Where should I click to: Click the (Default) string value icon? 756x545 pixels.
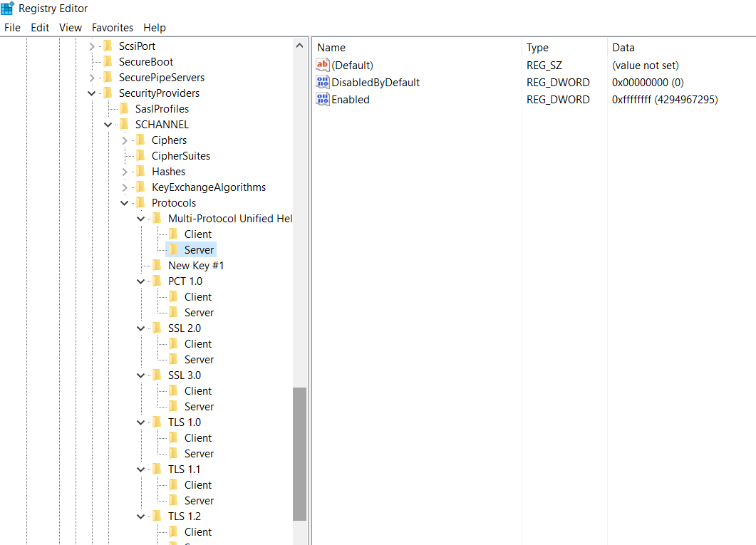(x=323, y=65)
